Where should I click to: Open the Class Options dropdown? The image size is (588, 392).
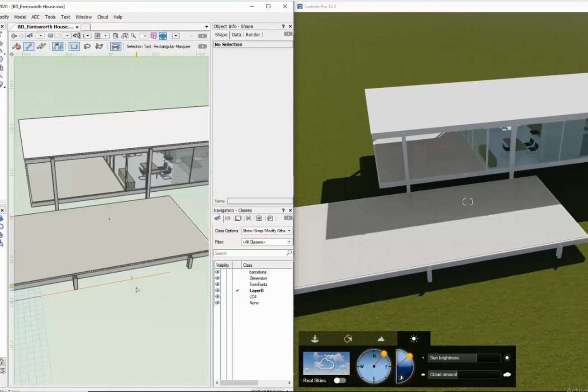coord(266,231)
